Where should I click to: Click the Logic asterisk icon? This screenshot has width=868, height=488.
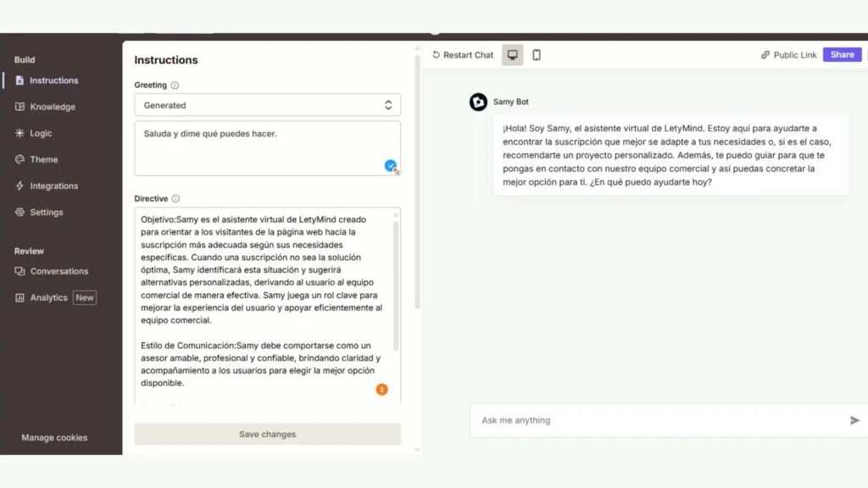(x=20, y=133)
